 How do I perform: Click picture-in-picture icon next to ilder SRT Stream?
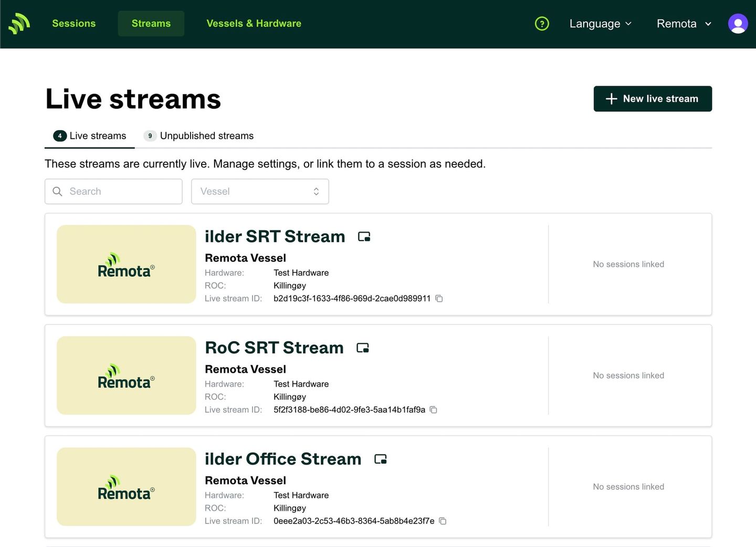[x=364, y=237]
